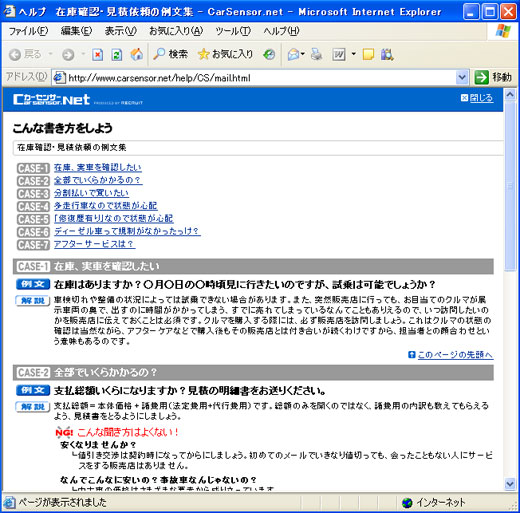Open CASE-3 link 分割払いで買いたい
Image resolution: width=520 pixels, height=513 pixels.
(91, 193)
